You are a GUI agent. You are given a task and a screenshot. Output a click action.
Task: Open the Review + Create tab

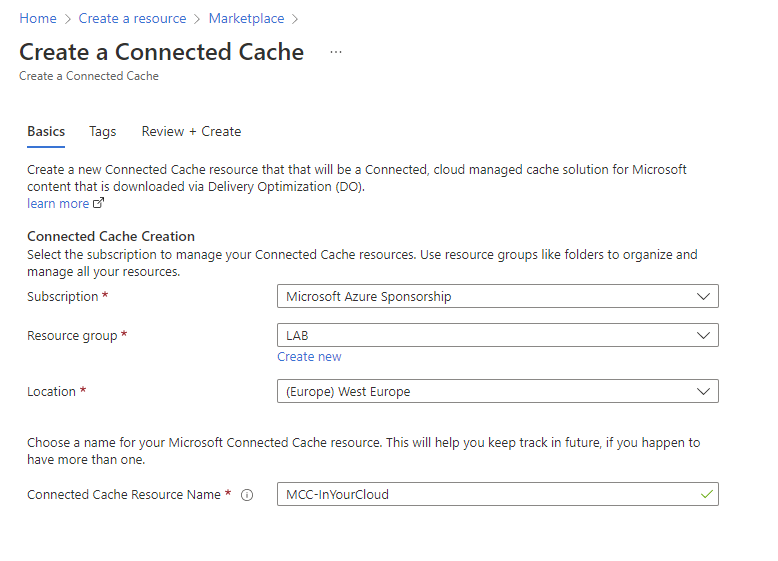191,131
